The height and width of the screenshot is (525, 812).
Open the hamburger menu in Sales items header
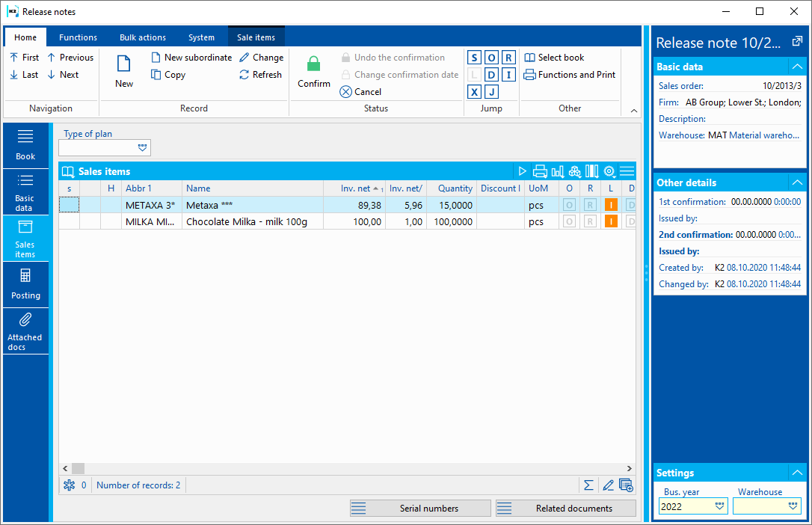627,171
